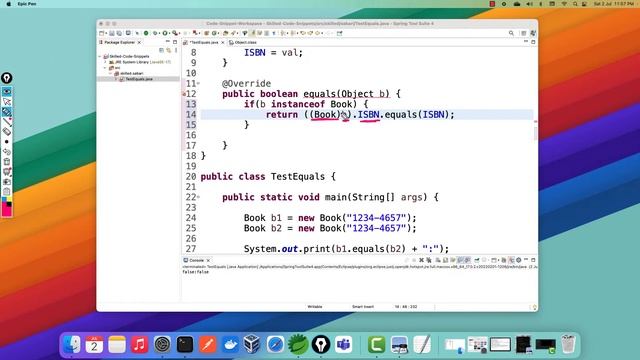Collapse the src folder node
The height and width of the screenshot is (360, 640).
[x=106, y=68]
